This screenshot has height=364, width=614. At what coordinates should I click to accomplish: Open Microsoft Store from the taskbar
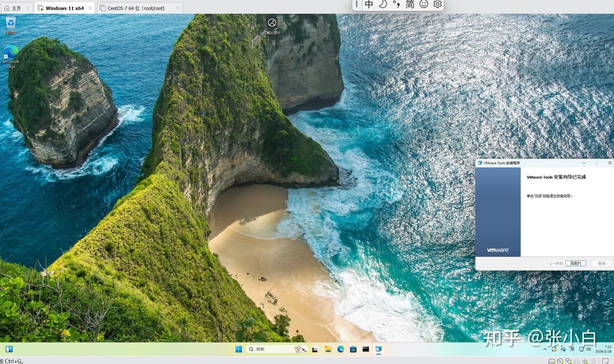pos(353,349)
